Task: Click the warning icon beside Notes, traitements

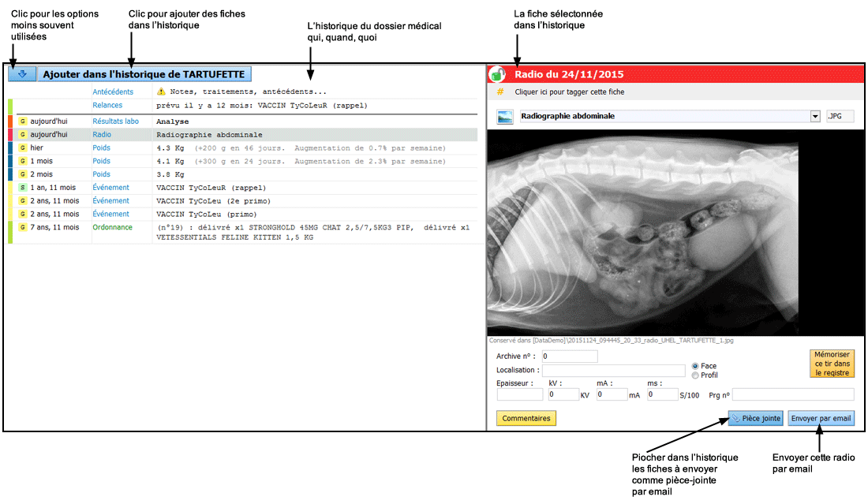Action: coord(161,91)
